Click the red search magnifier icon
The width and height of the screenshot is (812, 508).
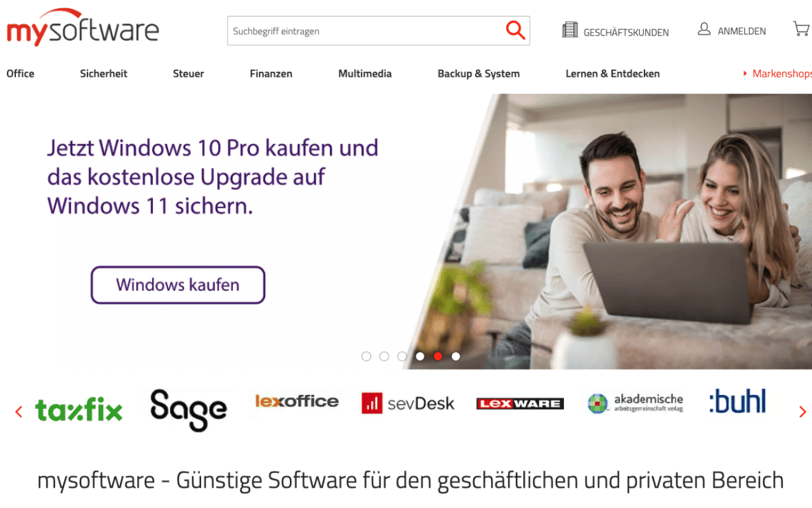point(515,30)
